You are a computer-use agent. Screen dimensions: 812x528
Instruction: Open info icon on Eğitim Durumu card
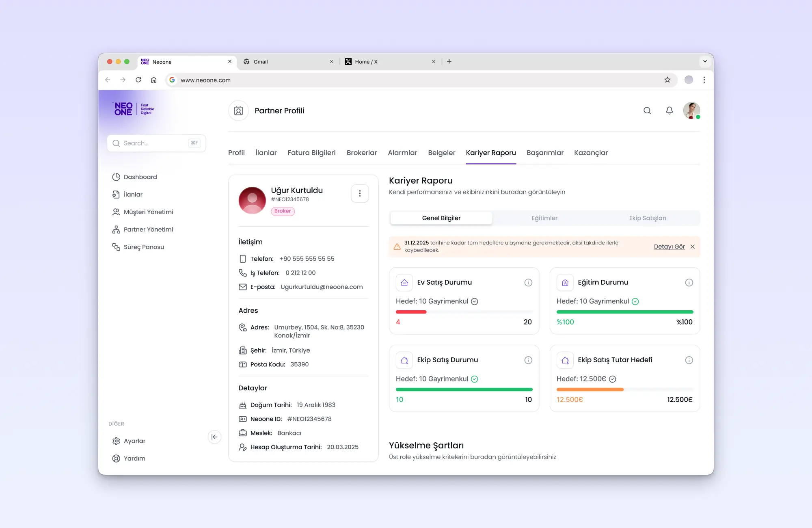point(689,283)
